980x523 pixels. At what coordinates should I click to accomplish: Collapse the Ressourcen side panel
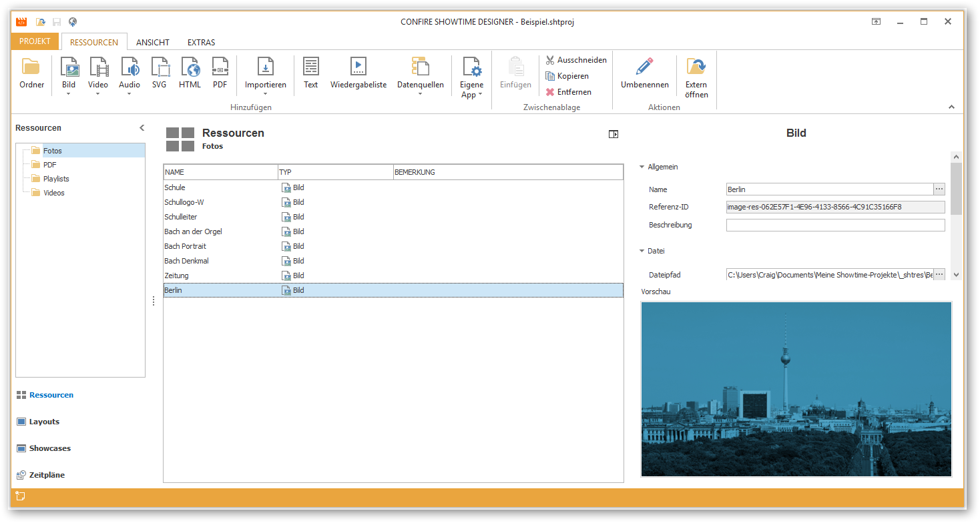pos(142,128)
